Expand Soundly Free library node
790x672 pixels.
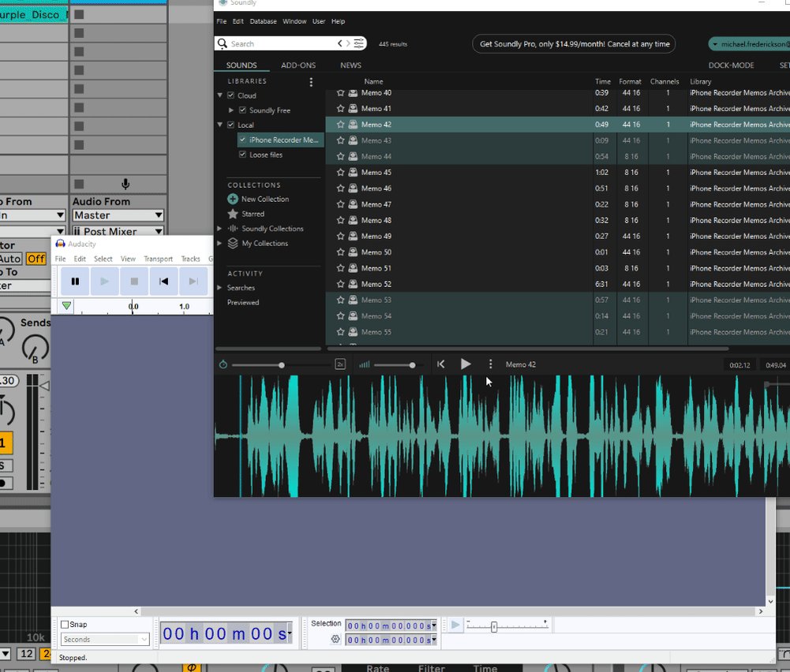[231, 110]
